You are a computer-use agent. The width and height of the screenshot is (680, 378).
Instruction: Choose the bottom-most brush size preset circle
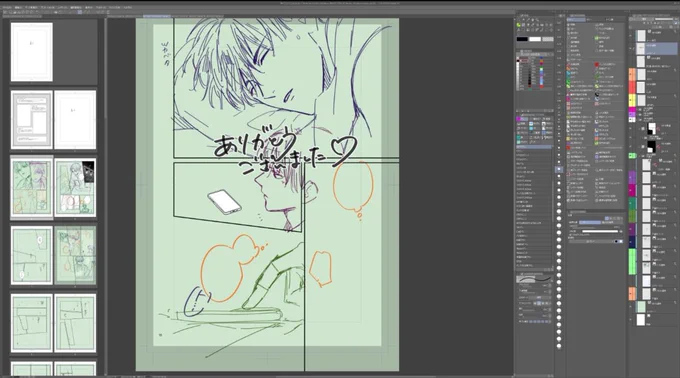coord(559,345)
